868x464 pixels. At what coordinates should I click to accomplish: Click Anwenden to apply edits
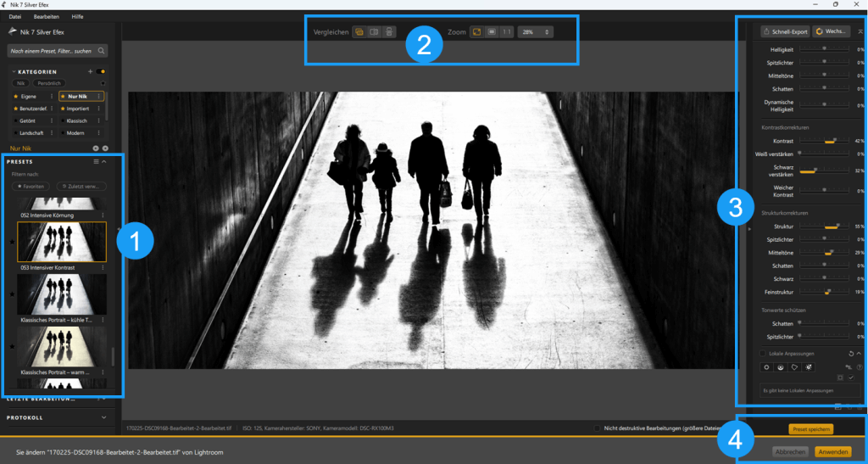[832, 452]
